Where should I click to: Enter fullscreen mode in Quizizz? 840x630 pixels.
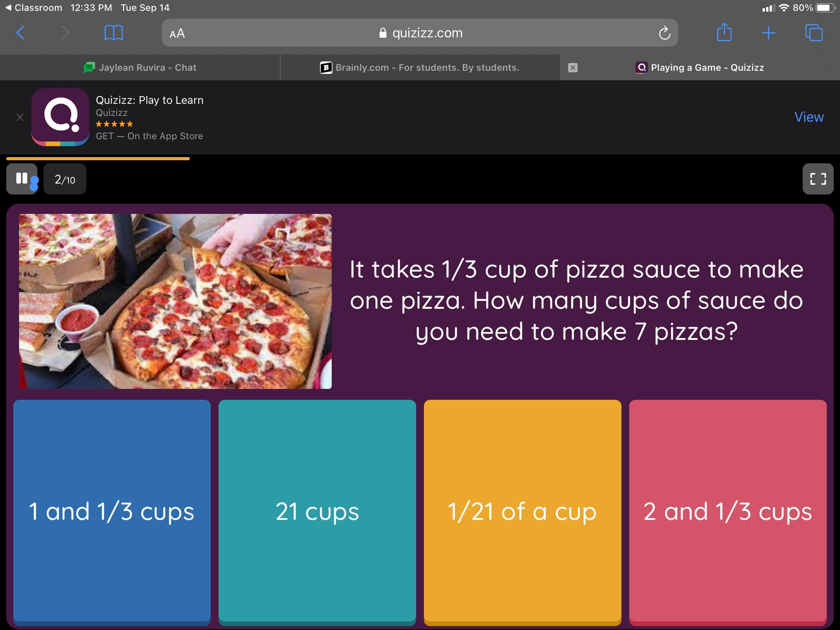point(817,179)
